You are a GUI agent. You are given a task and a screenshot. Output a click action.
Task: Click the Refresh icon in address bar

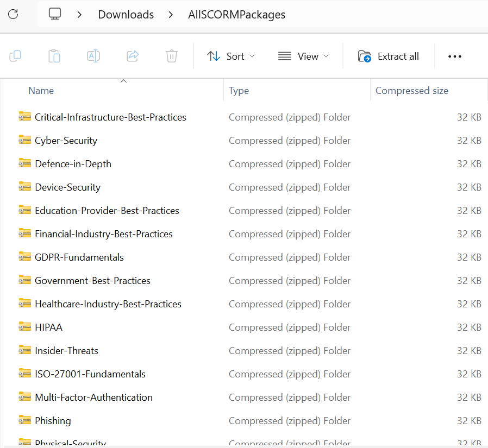click(x=13, y=14)
